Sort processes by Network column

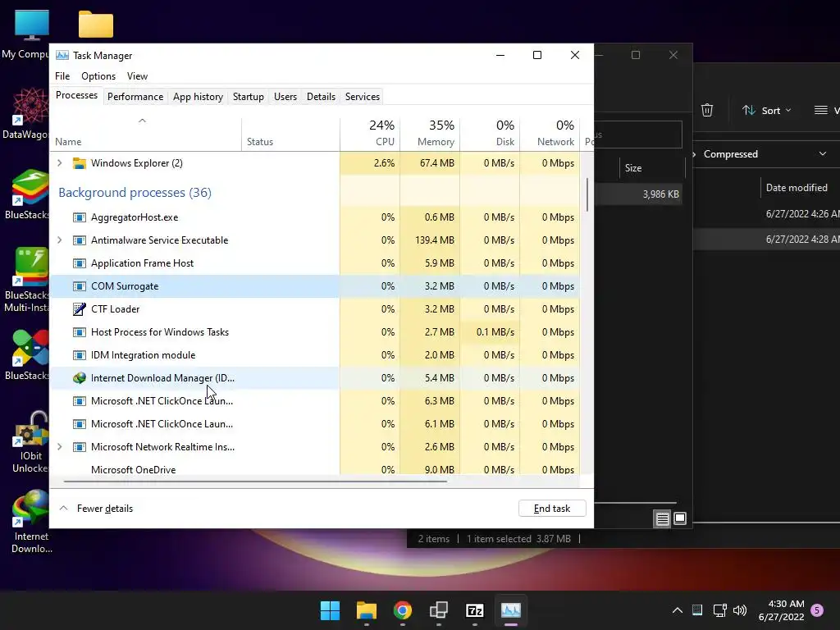(550, 133)
